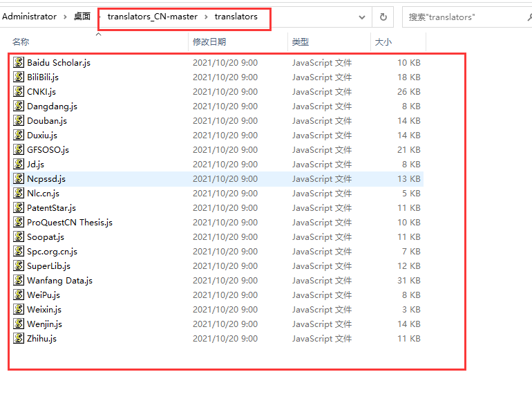Screen dimensions: 532x419
Task: Select the Dangdang.js file icon
Action: click(x=19, y=106)
